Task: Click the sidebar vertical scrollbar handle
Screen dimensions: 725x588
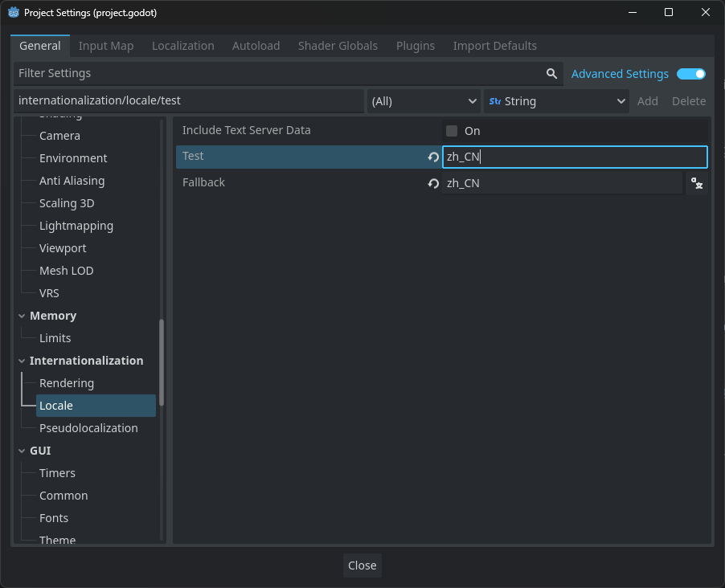Action: click(x=162, y=361)
